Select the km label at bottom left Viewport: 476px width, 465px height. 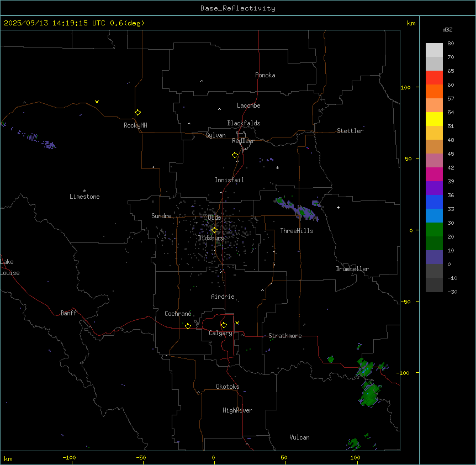[x=8, y=458]
